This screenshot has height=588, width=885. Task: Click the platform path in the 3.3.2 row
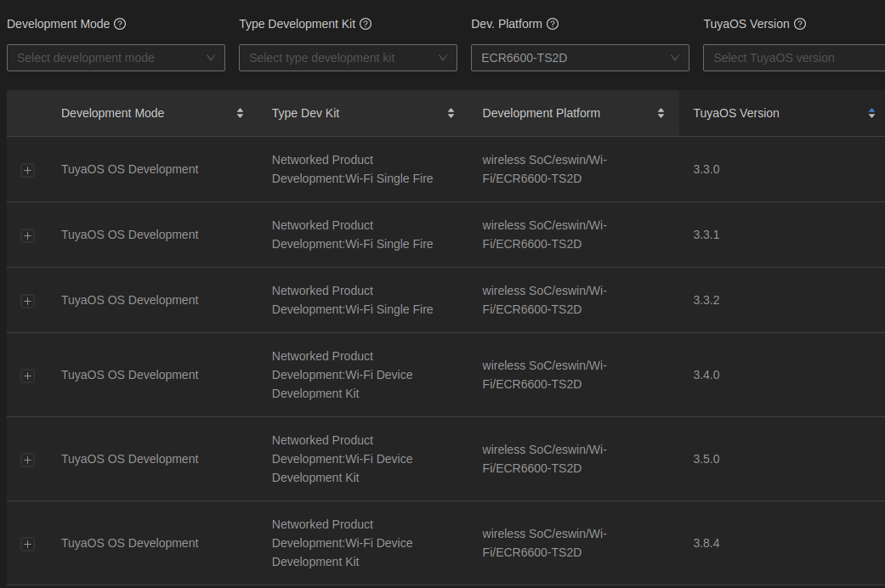click(x=544, y=300)
